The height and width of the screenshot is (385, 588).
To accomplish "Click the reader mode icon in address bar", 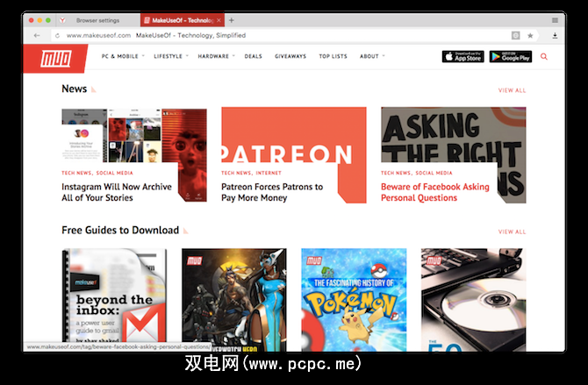I will 516,35.
